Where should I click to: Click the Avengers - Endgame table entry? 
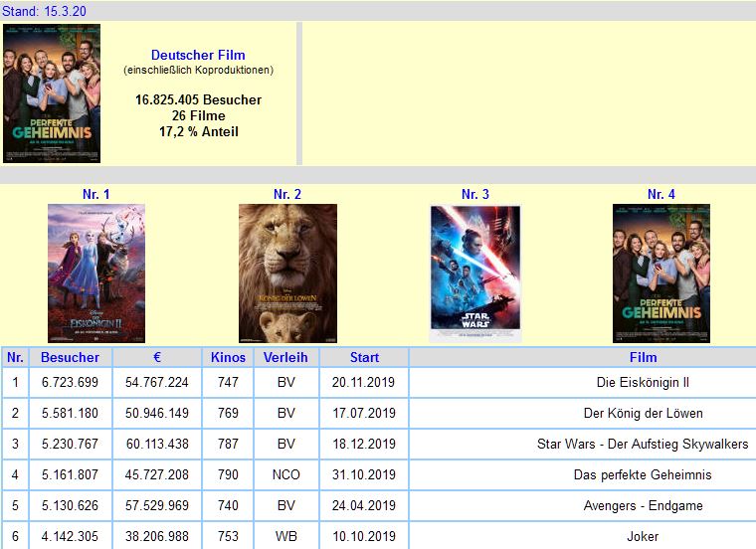(x=643, y=505)
